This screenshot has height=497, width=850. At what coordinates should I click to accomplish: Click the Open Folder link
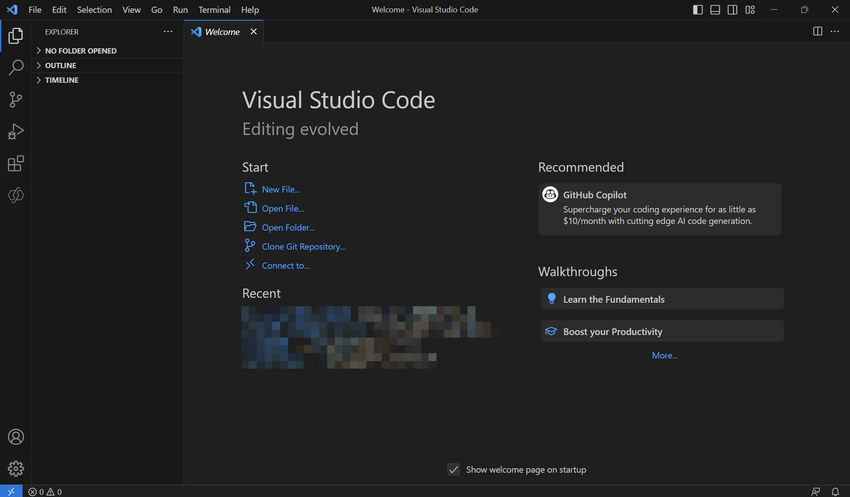coord(288,227)
